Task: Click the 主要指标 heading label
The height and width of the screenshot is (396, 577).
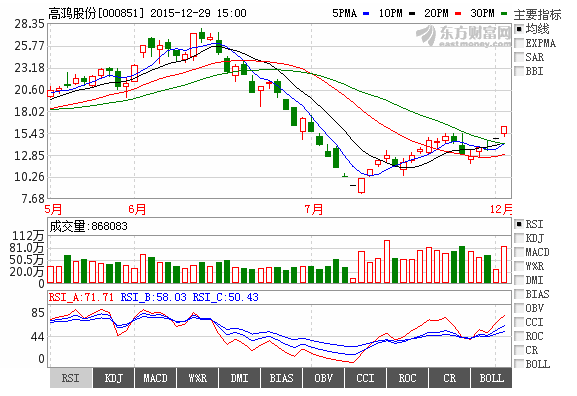Action: point(537,14)
